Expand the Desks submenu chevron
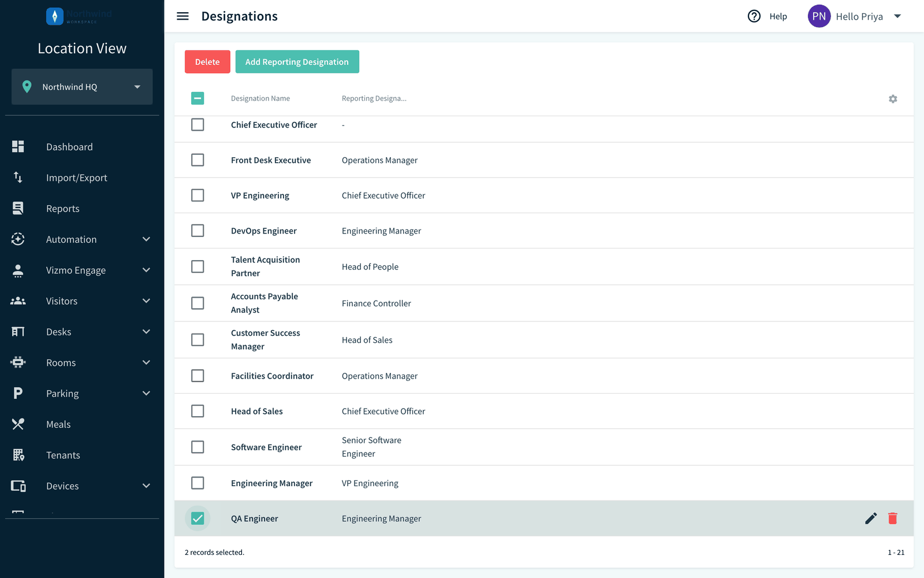Viewport: 924px width, 578px height. 146,332
